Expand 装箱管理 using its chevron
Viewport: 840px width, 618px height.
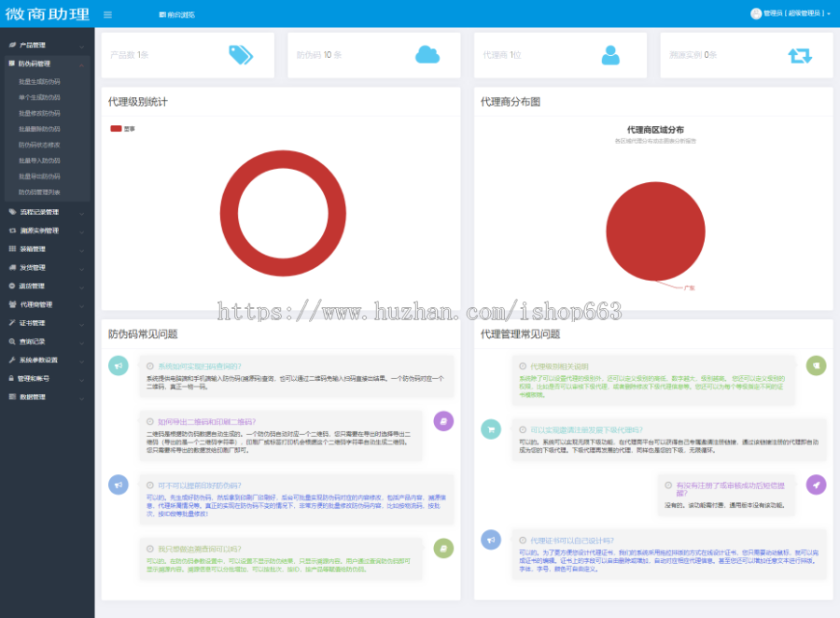pyautogui.click(x=81, y=250)
